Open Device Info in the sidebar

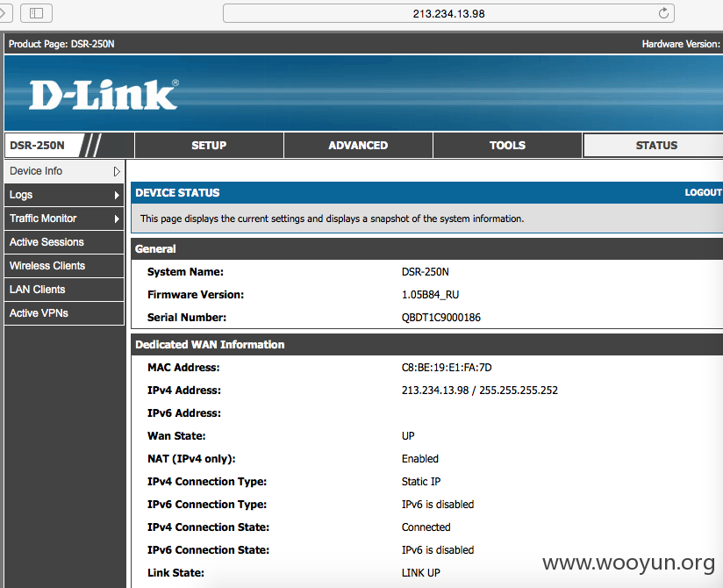tap(64, 171)
